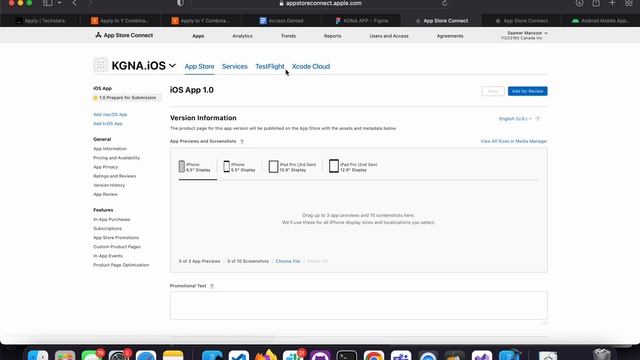The image size is (640, 360).
Task: Select the Xcode Cloud tab
Action: tap(311, 66)
